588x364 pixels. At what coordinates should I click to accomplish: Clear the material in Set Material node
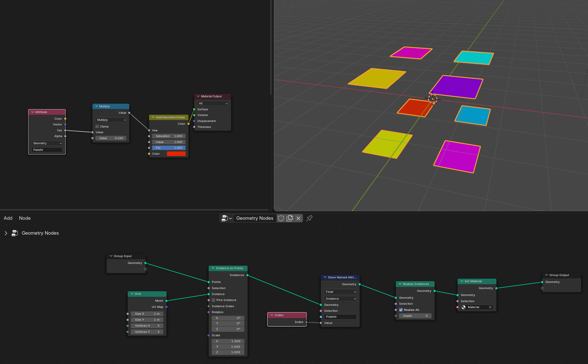click(x=490, y=307)
